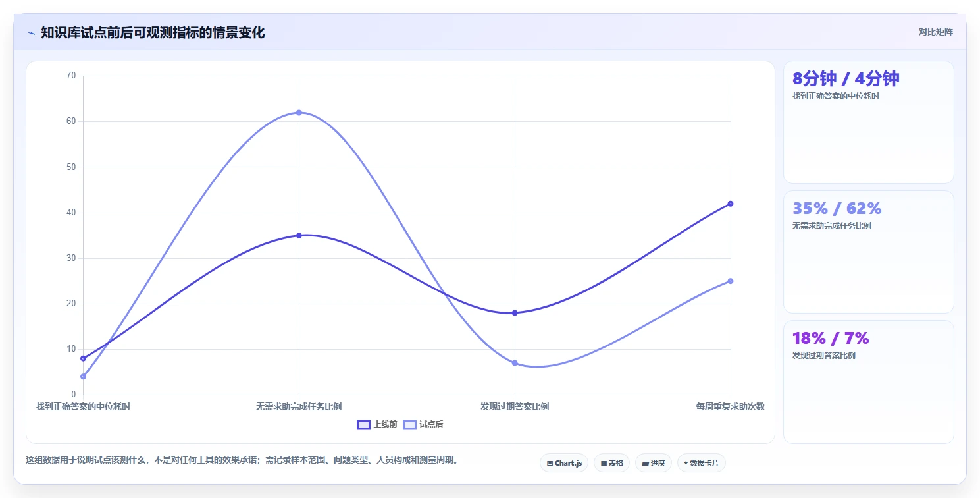Screen dimensions: 980x498
Task: Click the 上线前 data point at 42
Action: click(x=731, y=204)
